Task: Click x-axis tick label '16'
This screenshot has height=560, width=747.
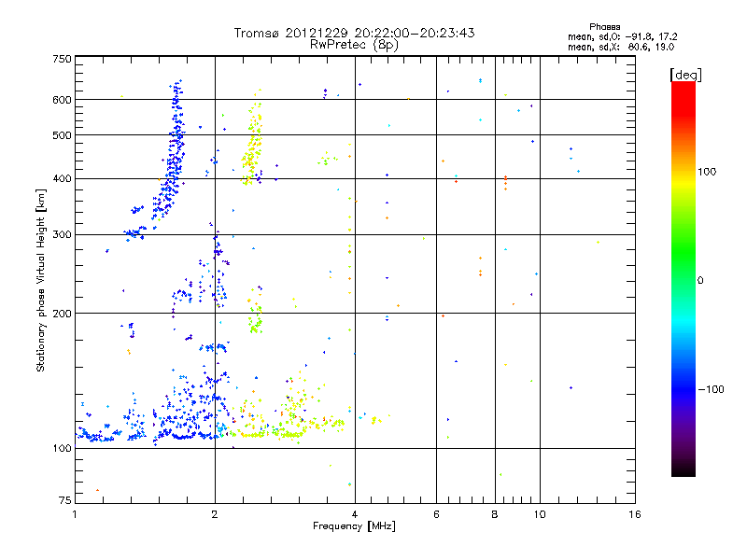Action: tap(635, 514)
